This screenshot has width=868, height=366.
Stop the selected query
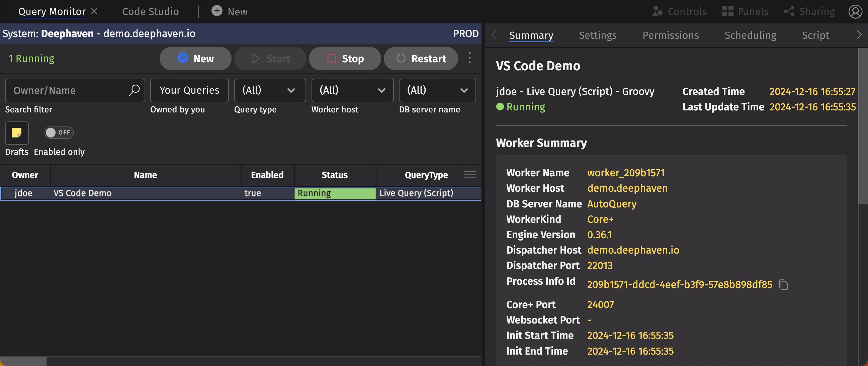[345, 59]
